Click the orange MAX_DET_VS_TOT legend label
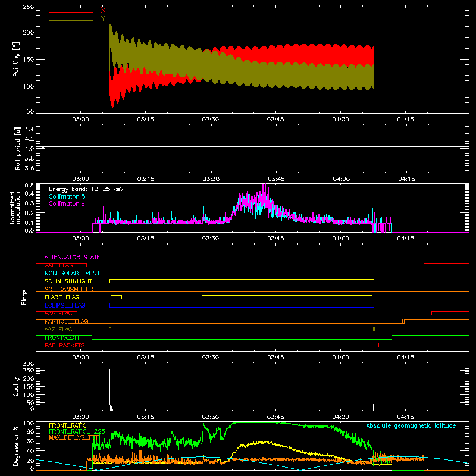The width and height of the screenshot is (476, 476). click(74, 437)
